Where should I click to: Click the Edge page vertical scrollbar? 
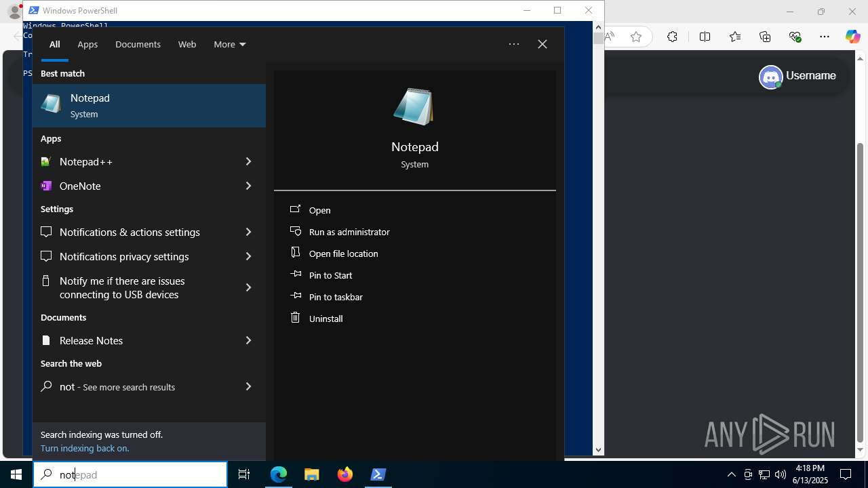861,291
